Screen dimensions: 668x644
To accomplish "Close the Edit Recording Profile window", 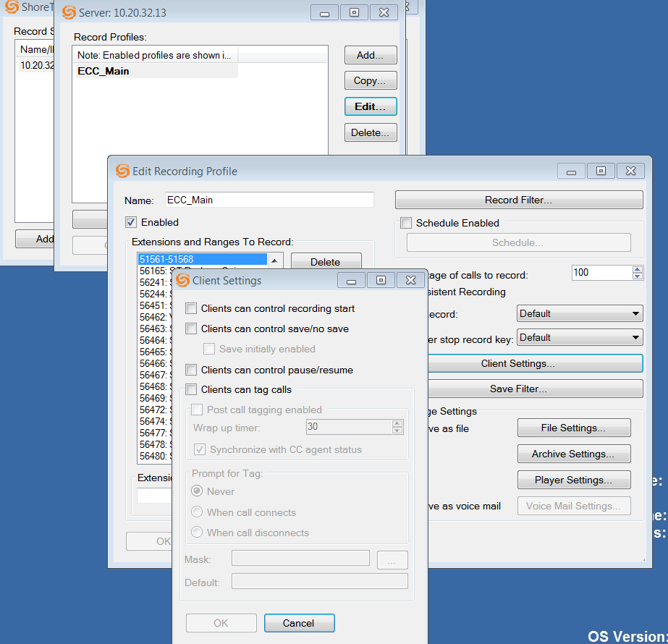I will [630, 171].
